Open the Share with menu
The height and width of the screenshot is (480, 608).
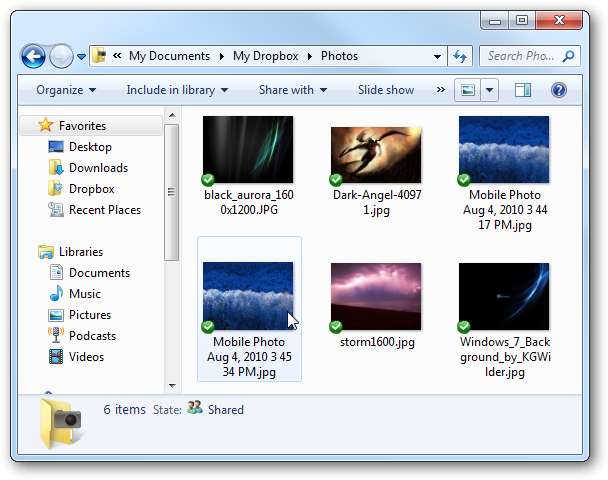(x=293, y=90)
